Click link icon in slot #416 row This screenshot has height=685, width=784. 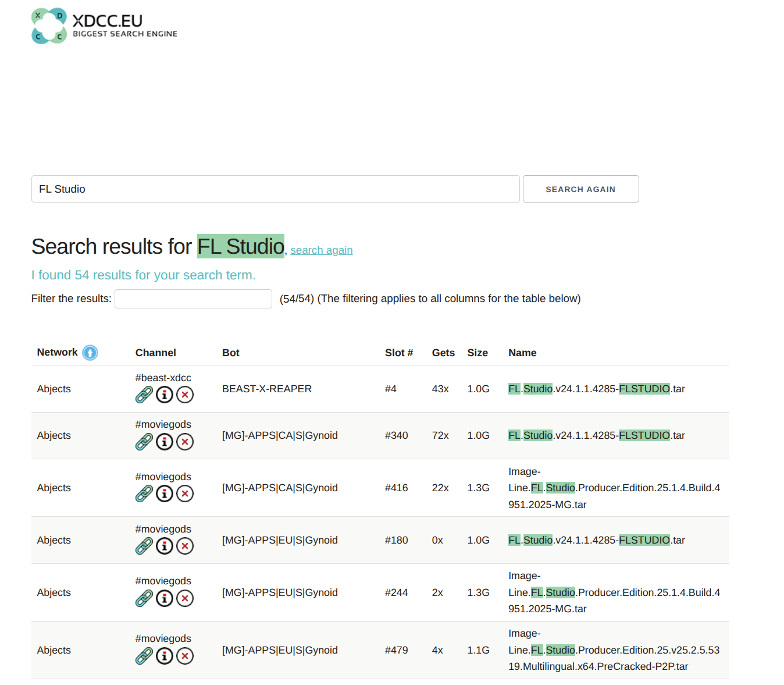144,494
